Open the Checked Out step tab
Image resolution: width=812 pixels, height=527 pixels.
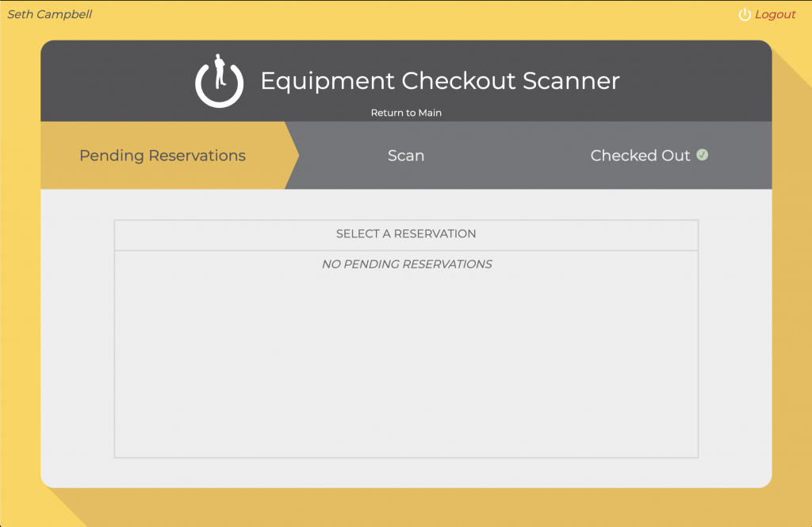click(x=640, y=156)
